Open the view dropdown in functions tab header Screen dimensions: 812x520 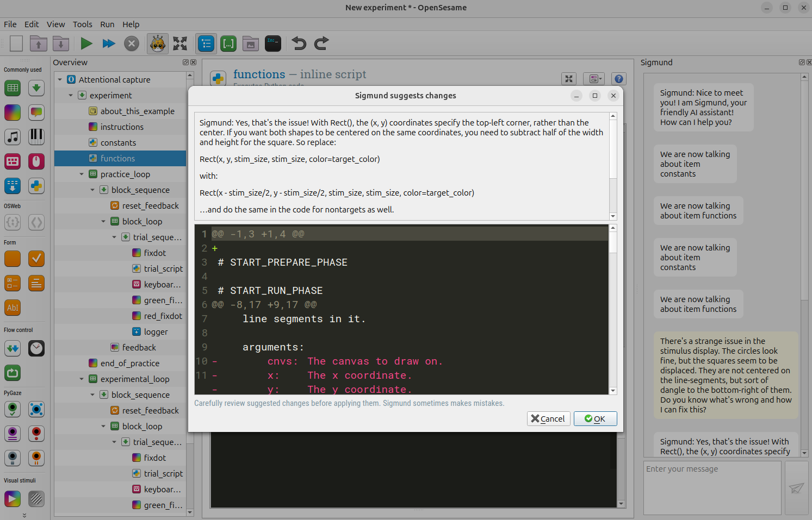(x=594, y=79)
